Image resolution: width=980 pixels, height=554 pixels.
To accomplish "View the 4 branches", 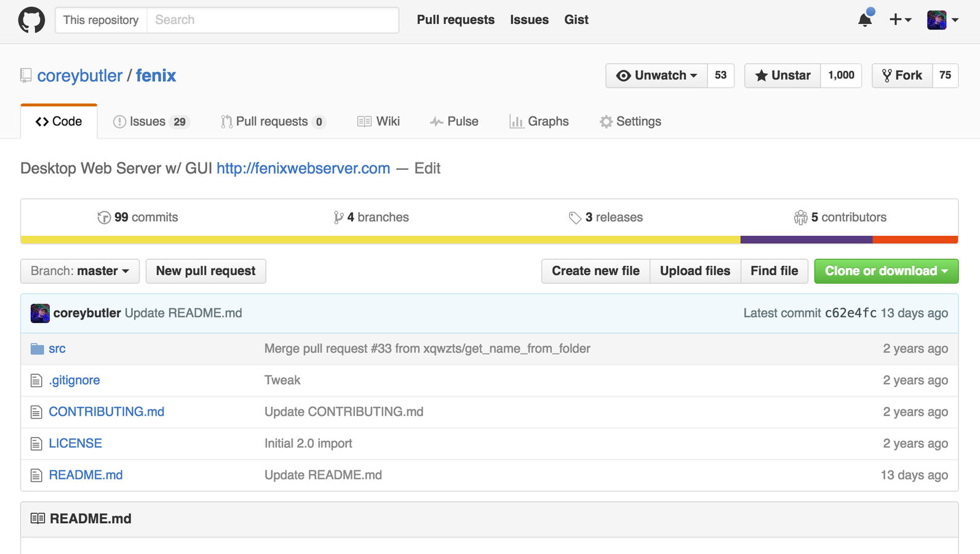I will [x=371, y=217].
